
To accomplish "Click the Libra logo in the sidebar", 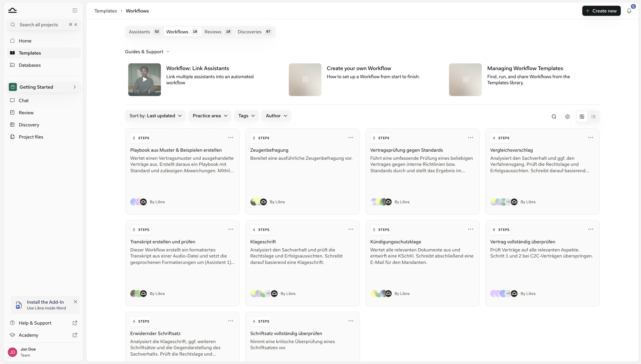I will coord(12,10).
